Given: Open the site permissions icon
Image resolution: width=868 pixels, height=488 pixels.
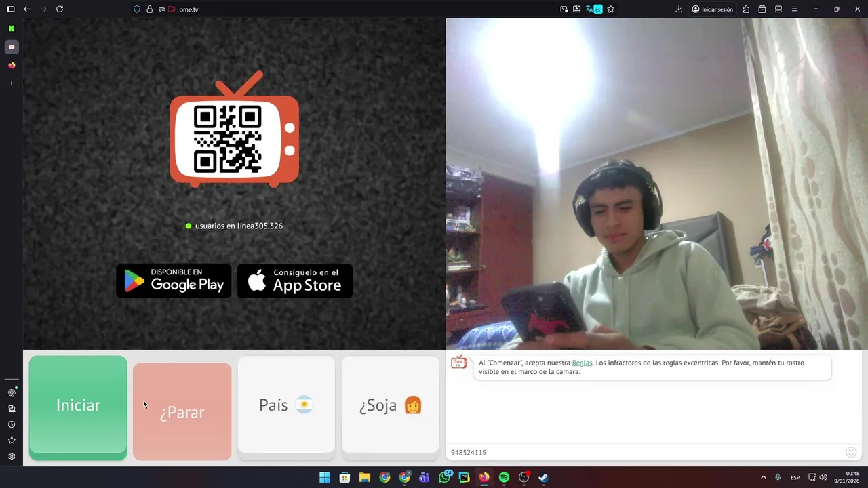Looking at the screenshot, I should 162,9.
